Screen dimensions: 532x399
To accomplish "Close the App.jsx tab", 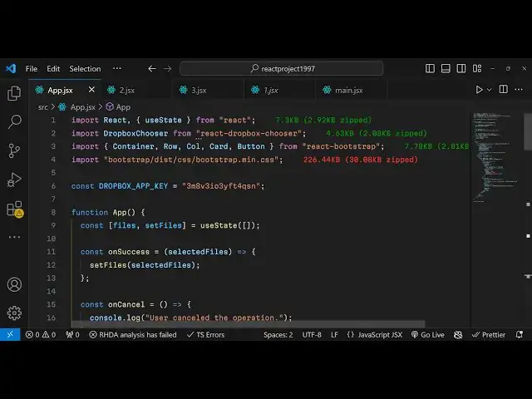I will (91, 90).
